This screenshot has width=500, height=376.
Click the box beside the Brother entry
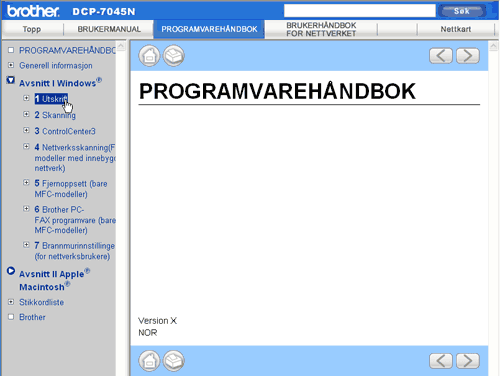tap(11, 317)
